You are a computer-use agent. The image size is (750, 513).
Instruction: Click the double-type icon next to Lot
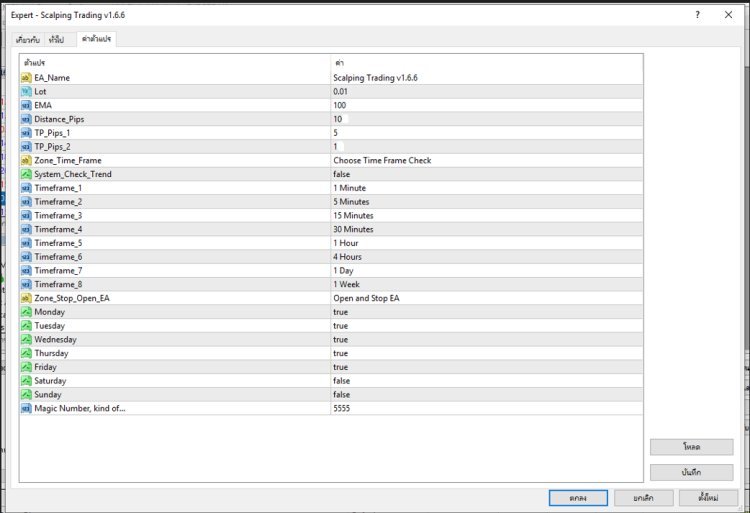[26, 91]
